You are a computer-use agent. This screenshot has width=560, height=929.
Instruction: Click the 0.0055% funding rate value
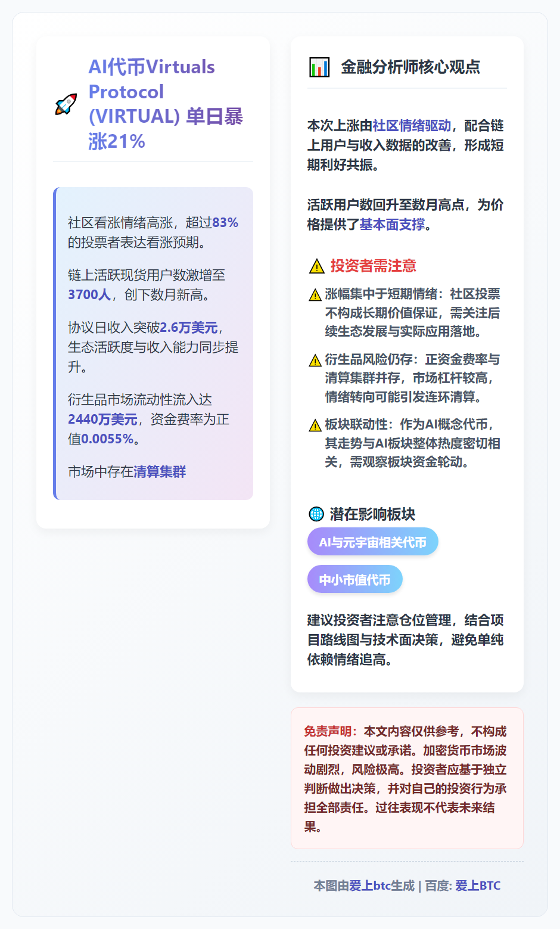pyautogui.click(x=107, y=439)
